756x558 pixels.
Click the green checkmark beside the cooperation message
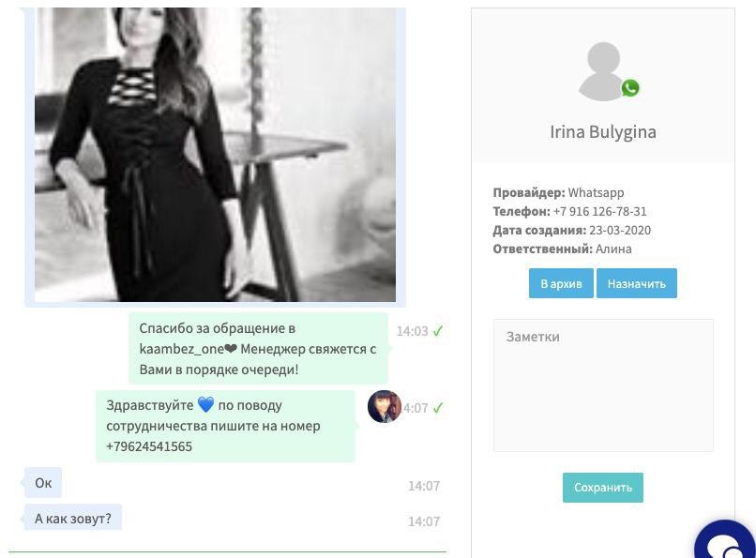pyautogui.click(x=438, y=408)
